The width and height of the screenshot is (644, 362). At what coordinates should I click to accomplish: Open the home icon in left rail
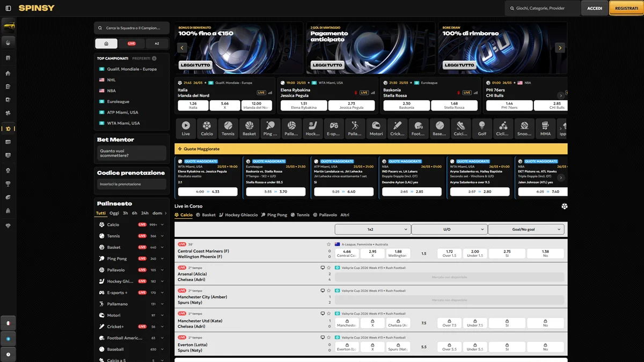click(x=8, y=73)
